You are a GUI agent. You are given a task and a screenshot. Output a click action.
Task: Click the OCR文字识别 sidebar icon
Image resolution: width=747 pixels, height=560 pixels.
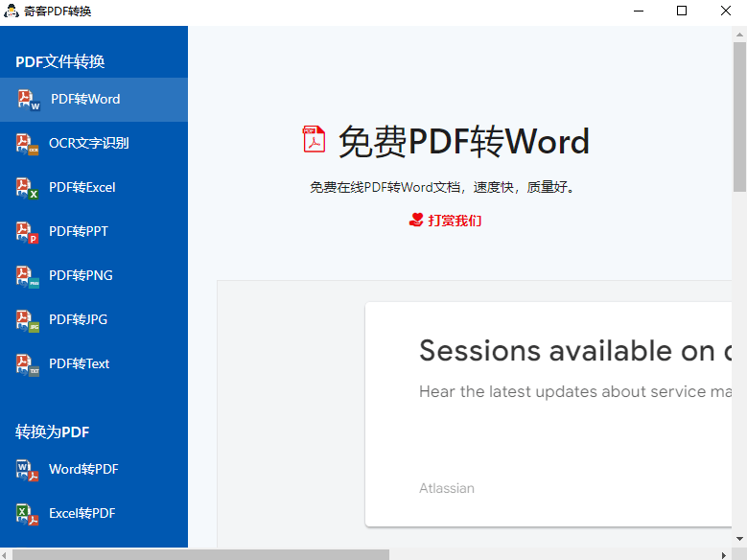pos(27,144)
